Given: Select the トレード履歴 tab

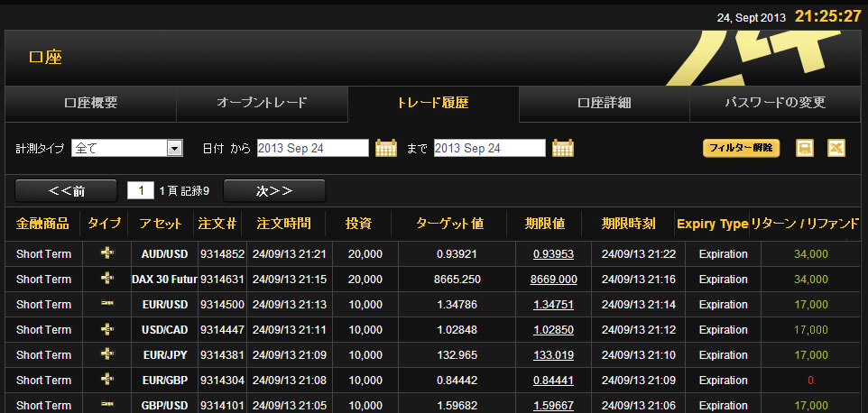Looking at the screenshot, I should tap(433, 104).
